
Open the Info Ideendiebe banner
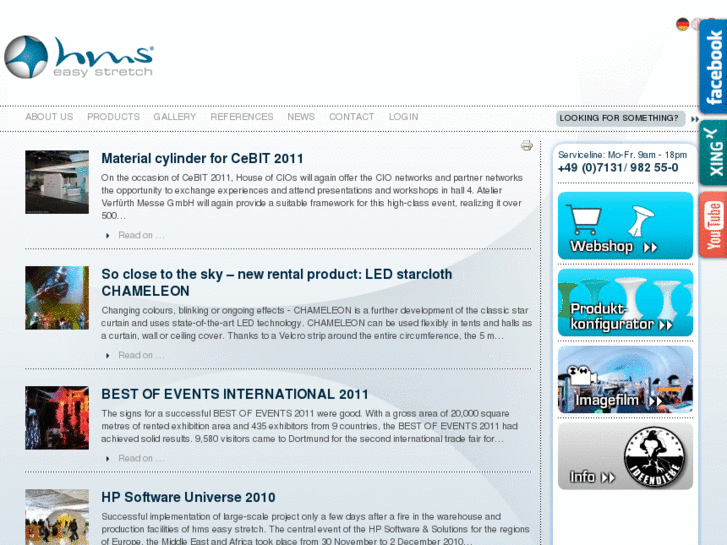(625, 456)
